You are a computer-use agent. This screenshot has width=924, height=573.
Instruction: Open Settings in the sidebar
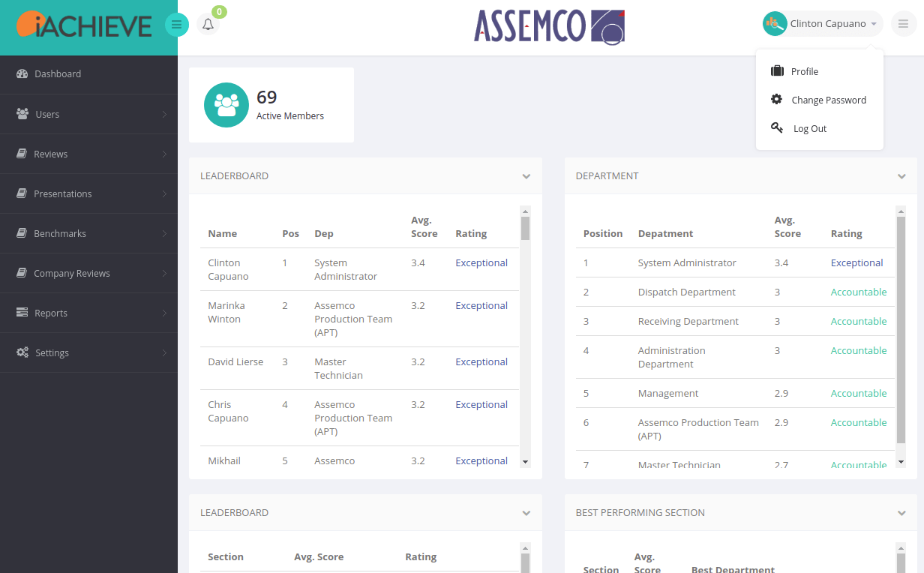pyautogui.click(x=88, y=352)
